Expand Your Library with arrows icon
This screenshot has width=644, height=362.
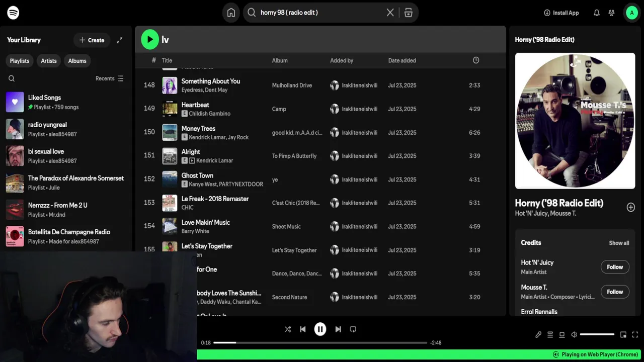(120, 40)
